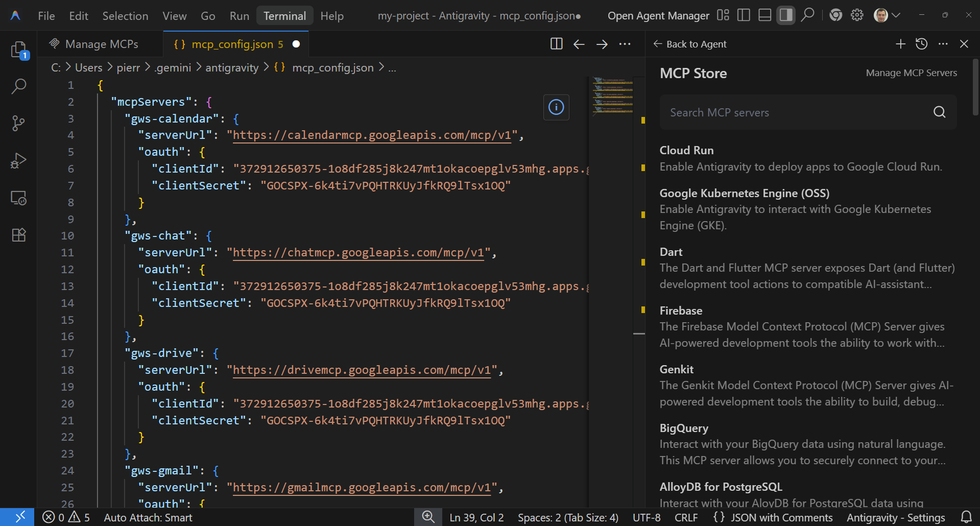Select the BigQuery MCP server
This screenshot has height=526, width=980.
pyautogui.click(x=808, y=444)
